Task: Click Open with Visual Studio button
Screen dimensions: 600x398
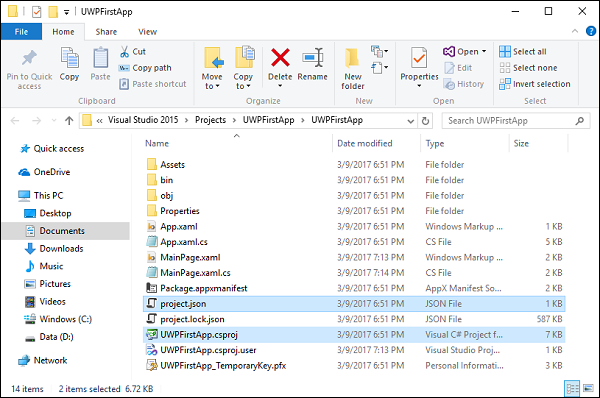Action: click(x=461, y=51)
